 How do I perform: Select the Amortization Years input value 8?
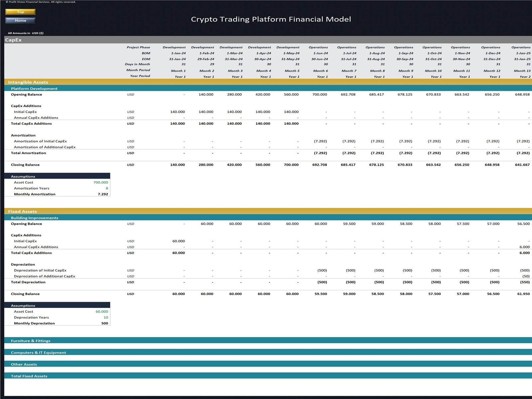coord(107,188)
